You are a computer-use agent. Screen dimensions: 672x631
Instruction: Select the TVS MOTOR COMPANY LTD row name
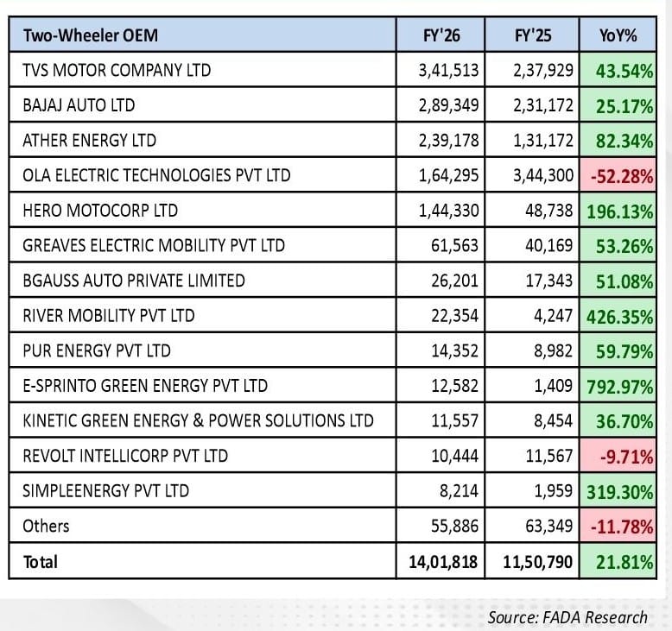pyautogui.click(x=117, y=70)
